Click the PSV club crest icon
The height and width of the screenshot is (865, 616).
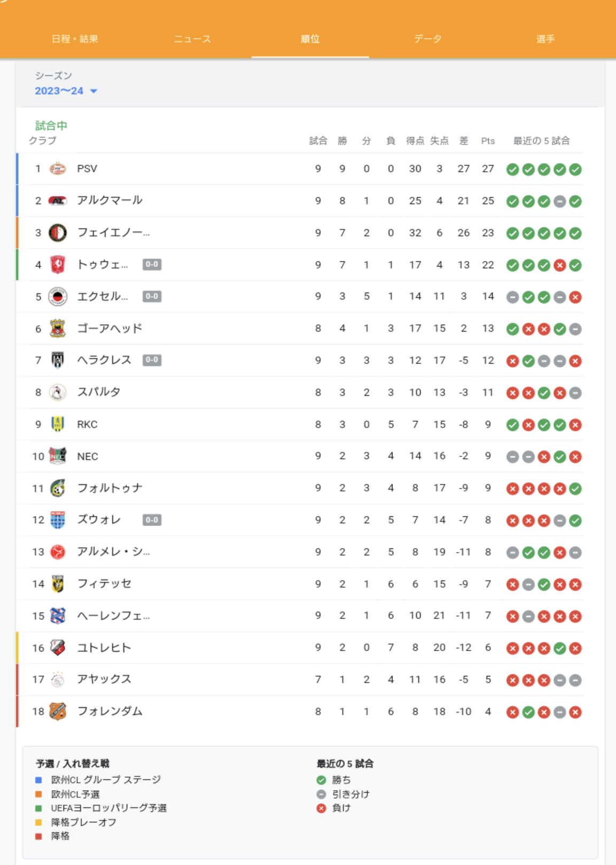57,169
